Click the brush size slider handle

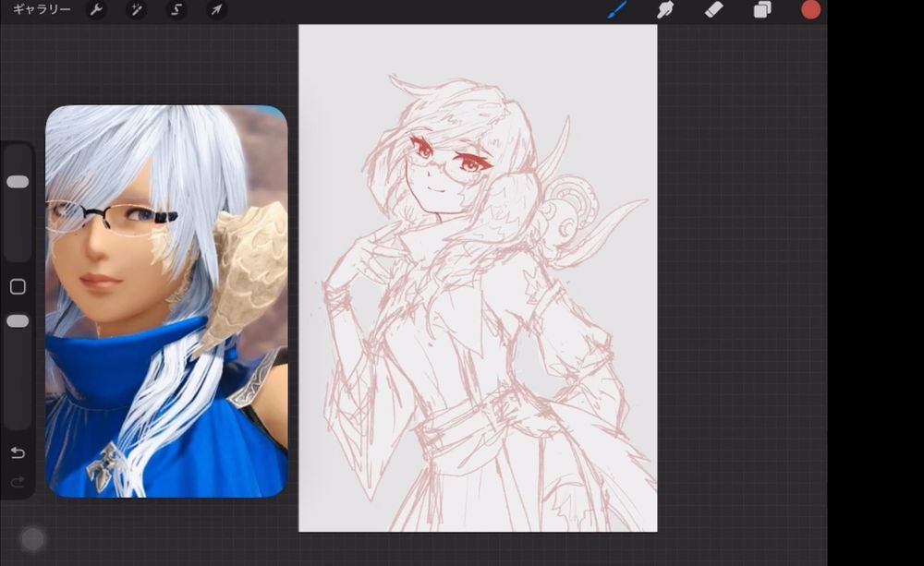click(18, 182)
